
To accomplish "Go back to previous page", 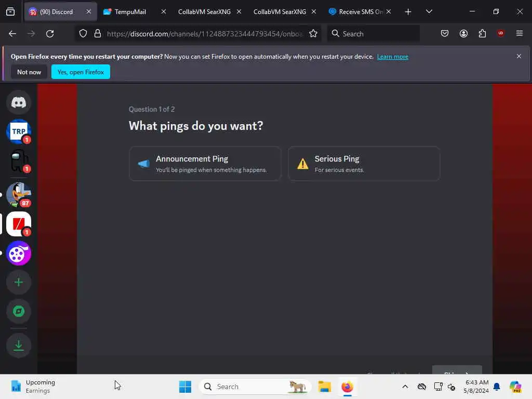I will point(12,34).
